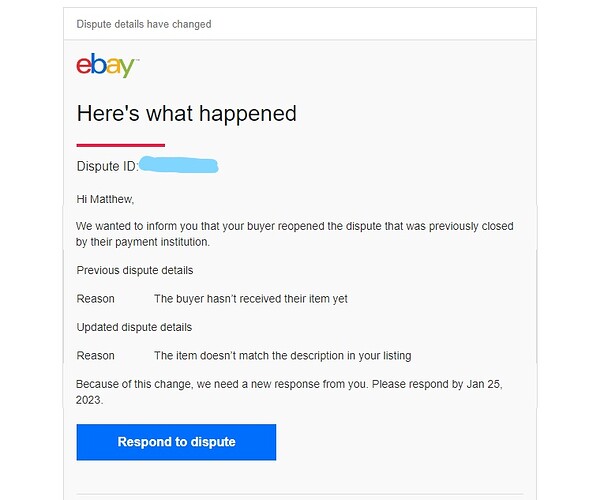Click the Reason label under Previous dispute details
This screenshot has height=500, width=600.
point(95,299)
